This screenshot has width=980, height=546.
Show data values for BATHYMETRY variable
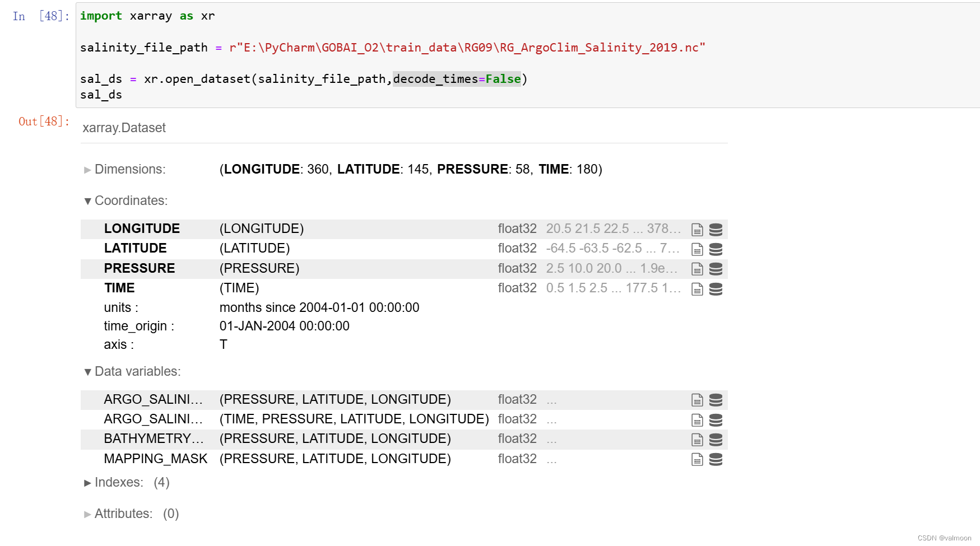point(716,438)
